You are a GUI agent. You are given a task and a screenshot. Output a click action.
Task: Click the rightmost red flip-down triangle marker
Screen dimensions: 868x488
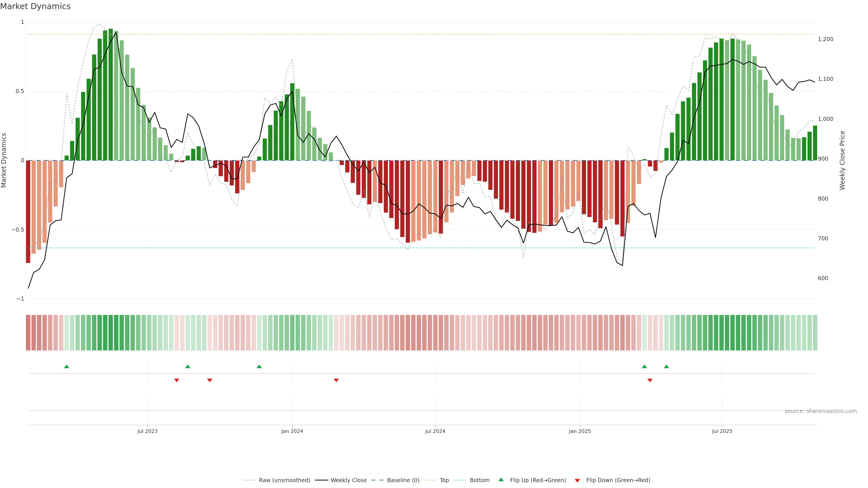click(650, 380)
